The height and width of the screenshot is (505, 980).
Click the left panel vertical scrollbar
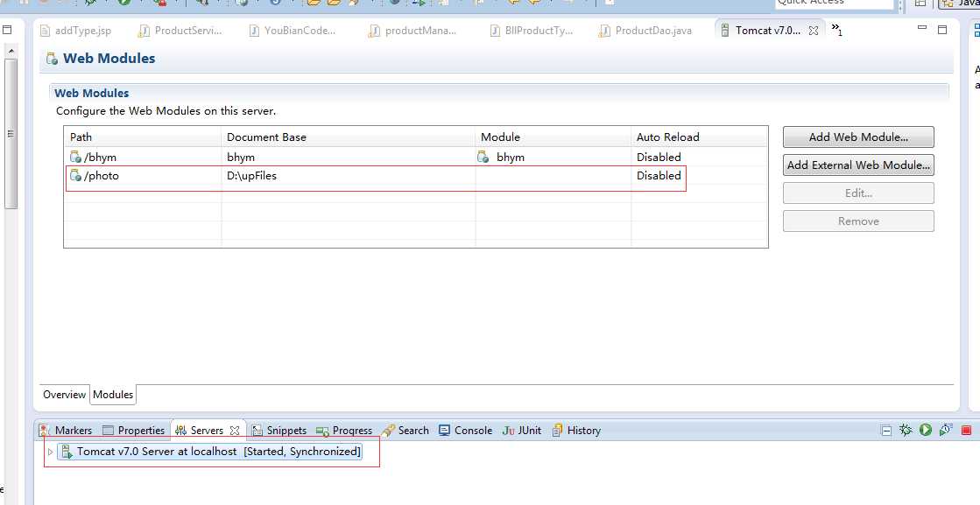point(11,134)
